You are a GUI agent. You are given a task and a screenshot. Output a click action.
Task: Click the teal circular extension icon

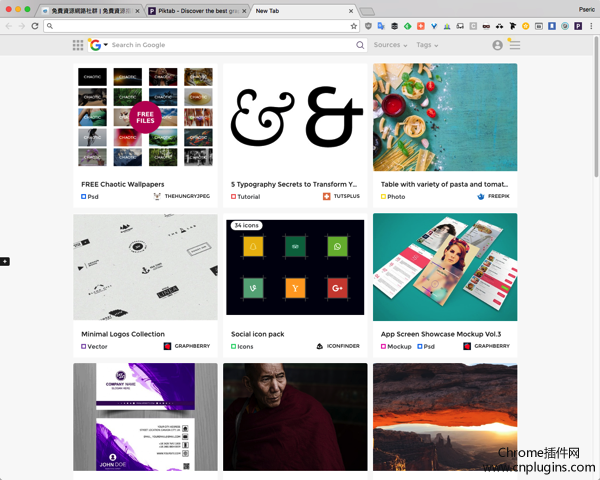[565, 26]
